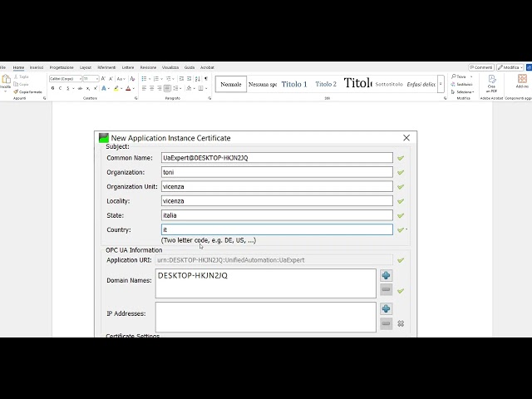Open paragraph borders icon
This screenshot has height=399, width=532.
click(201, 88)
